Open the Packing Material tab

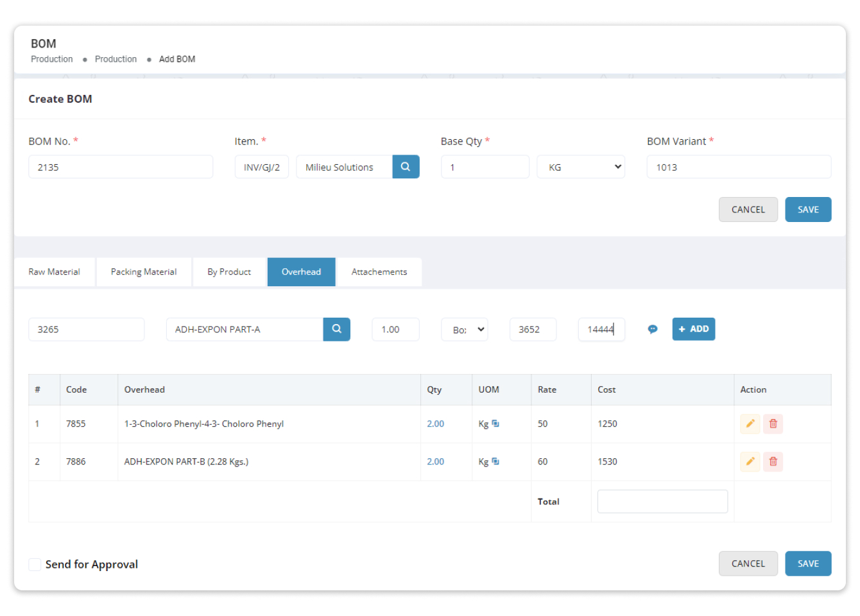[x=144, y=272]
